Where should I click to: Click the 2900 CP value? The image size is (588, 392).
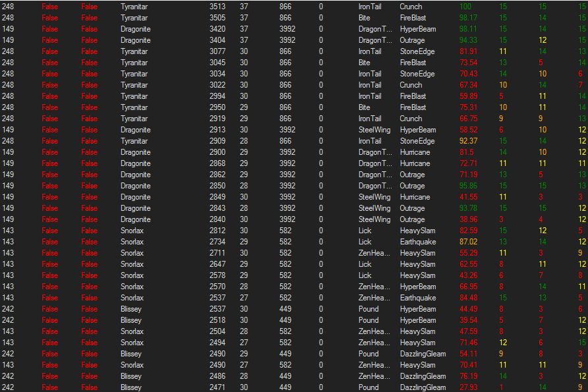pos(217,153)
